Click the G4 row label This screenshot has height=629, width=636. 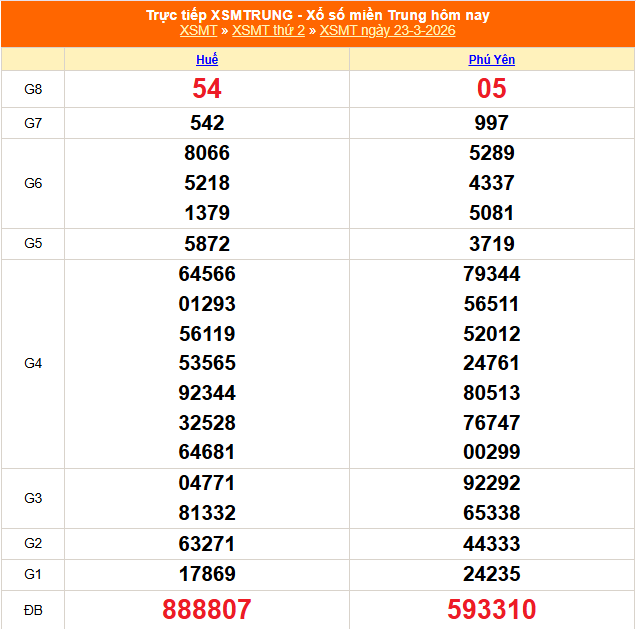(x=33, y=363)
